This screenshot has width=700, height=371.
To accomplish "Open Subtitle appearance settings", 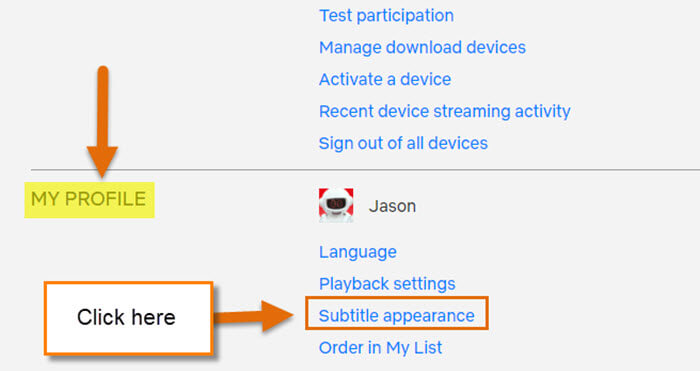I will pos(397,316).
